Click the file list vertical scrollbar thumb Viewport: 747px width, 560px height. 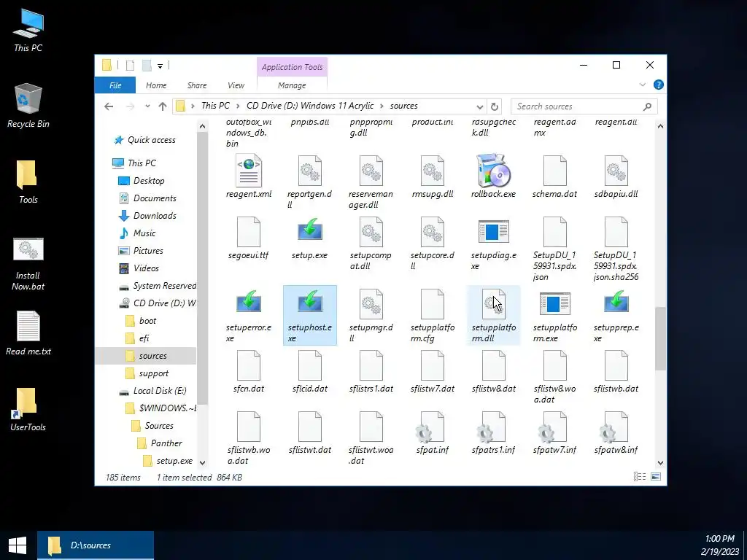pos(660,338)
